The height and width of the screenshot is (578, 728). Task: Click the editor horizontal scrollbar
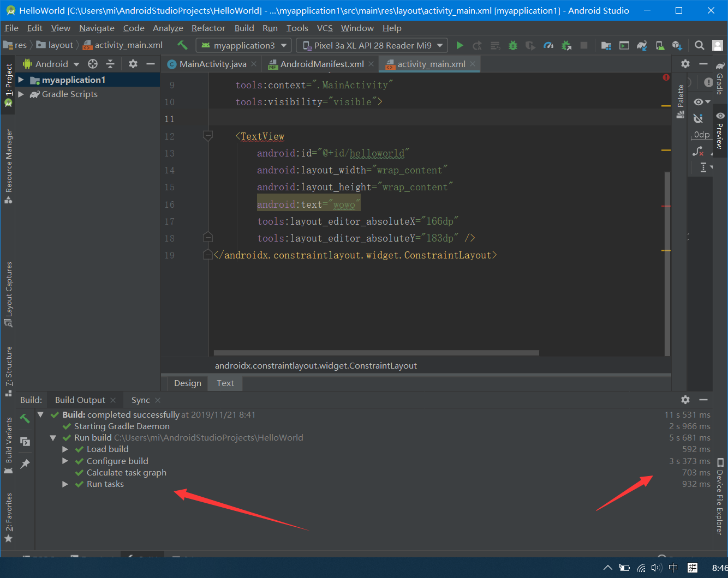(376, 352)
